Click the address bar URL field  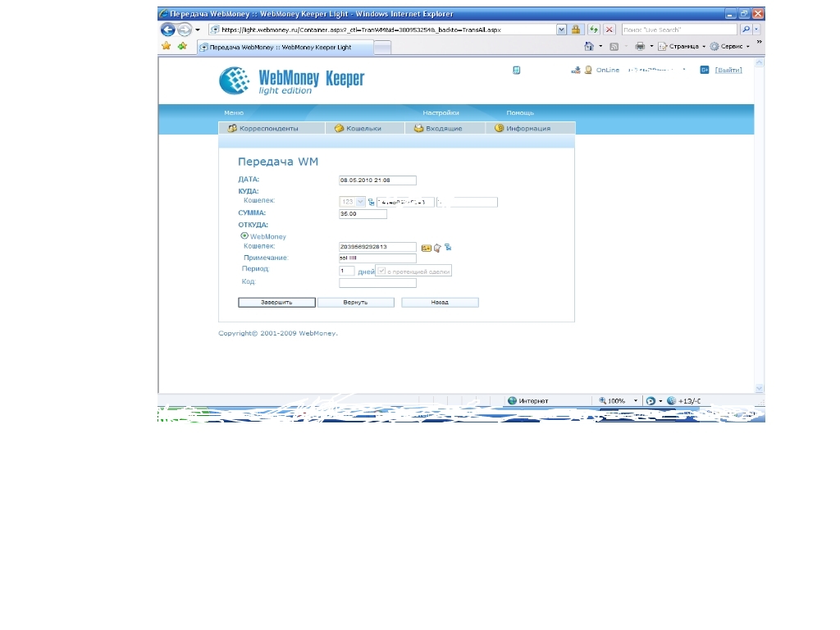click(382, 30)
